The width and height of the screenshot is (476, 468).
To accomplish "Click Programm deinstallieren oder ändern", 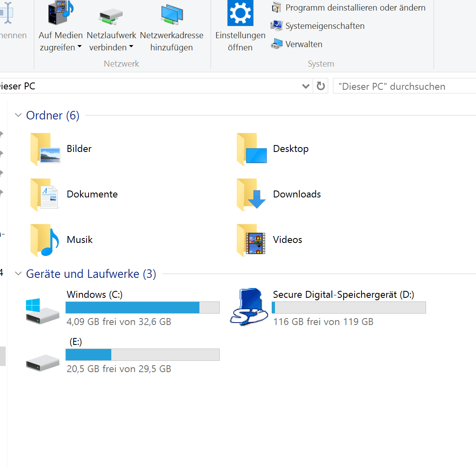I will coord(355,8).
